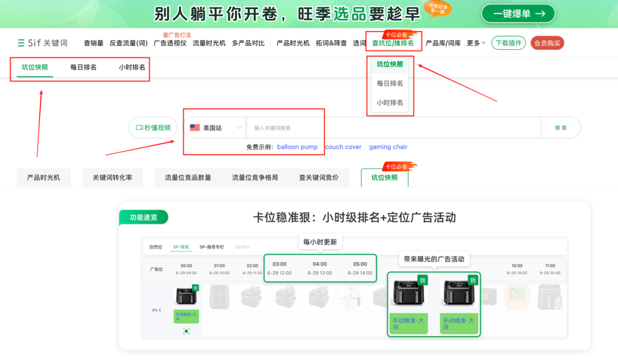The image size is (618, 364).
Task: Click the Sif 关键词 logo icon
Action: 20,42
